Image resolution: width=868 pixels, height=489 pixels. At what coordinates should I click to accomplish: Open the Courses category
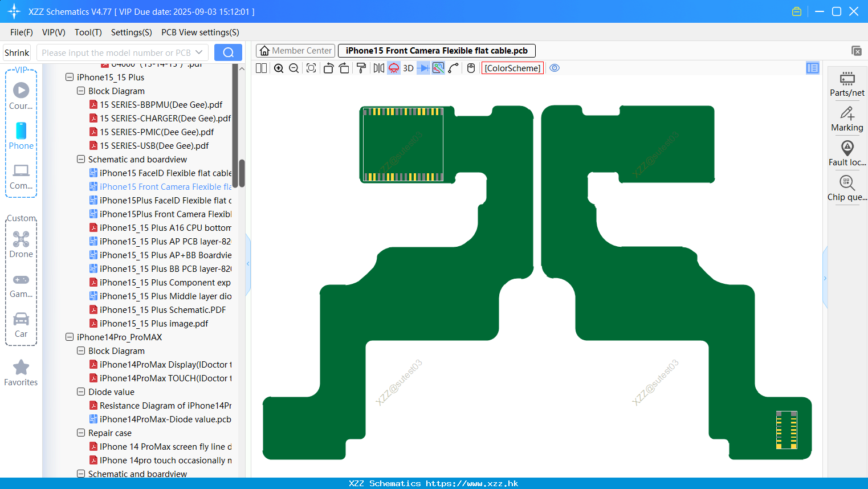[21, 96]
